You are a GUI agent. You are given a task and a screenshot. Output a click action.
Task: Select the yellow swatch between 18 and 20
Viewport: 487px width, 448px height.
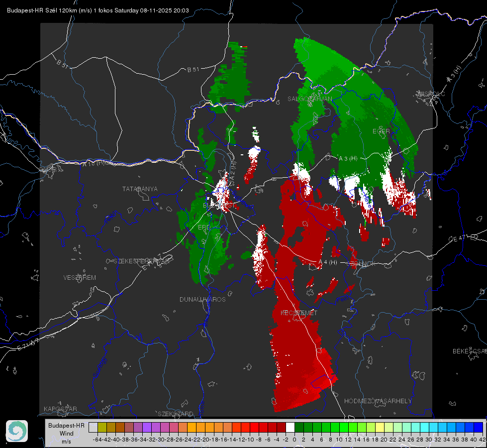tap(380, 428)
